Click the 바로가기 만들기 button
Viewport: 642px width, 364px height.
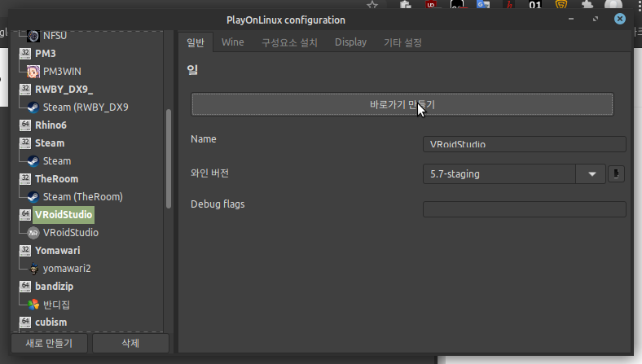402,104
